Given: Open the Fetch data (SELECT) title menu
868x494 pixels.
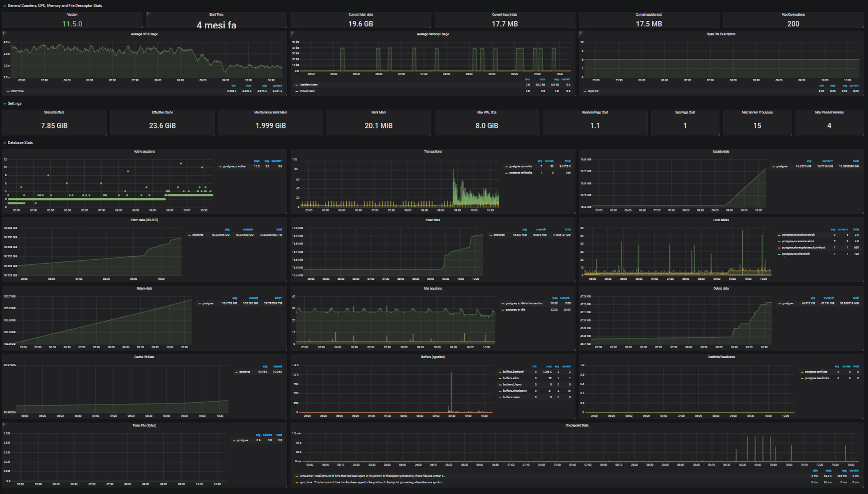Looking at the screenshot, I should 144,220.
